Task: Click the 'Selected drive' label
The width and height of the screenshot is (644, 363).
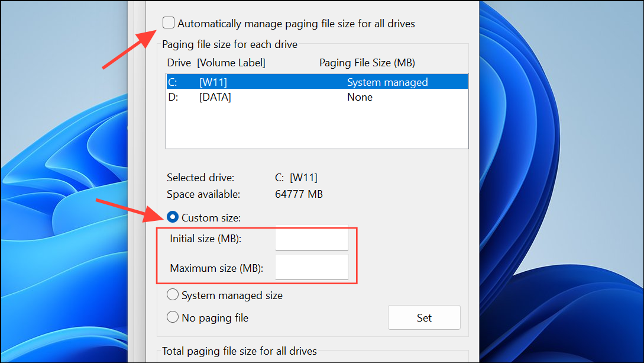Action: [x=200, y=178]
